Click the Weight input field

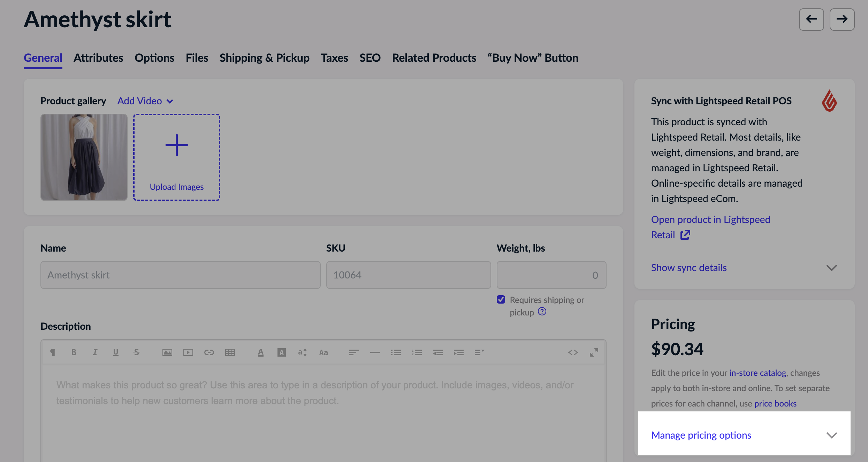point(551,275)
